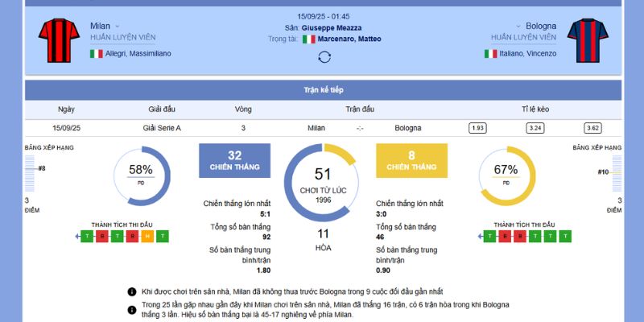Click first info icon above the notes

pyautogui.click(x=132, y=291)
